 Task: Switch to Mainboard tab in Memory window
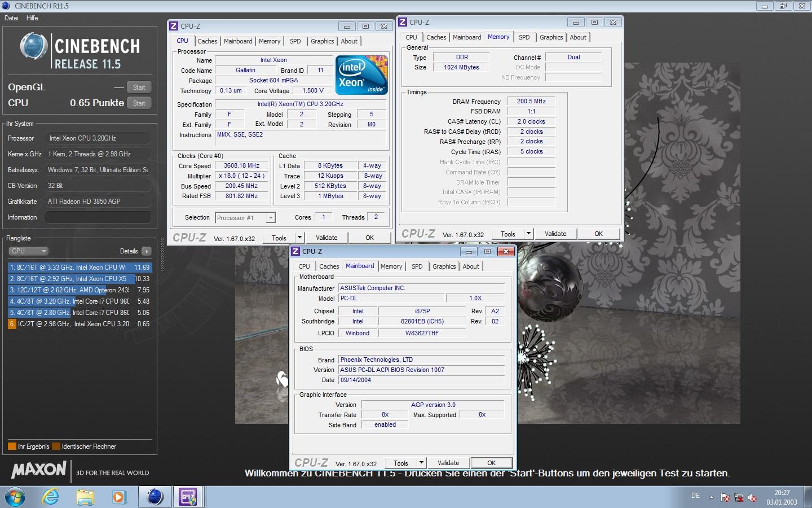(x=467, y=37)
